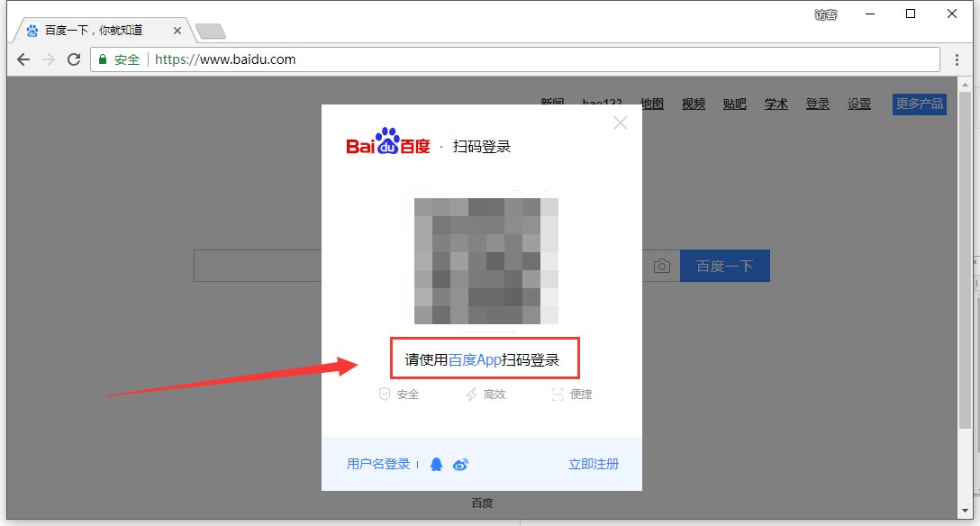Screen dimensions: 980x526
Task: Reload the page with the refresh icon
Action: 74,59
